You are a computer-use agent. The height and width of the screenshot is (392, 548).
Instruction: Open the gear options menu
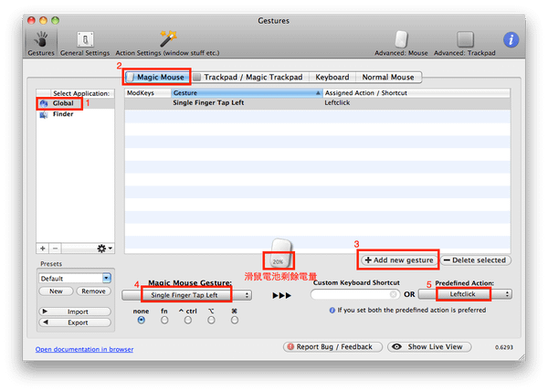pyautogui.click(x=104, y=249)
